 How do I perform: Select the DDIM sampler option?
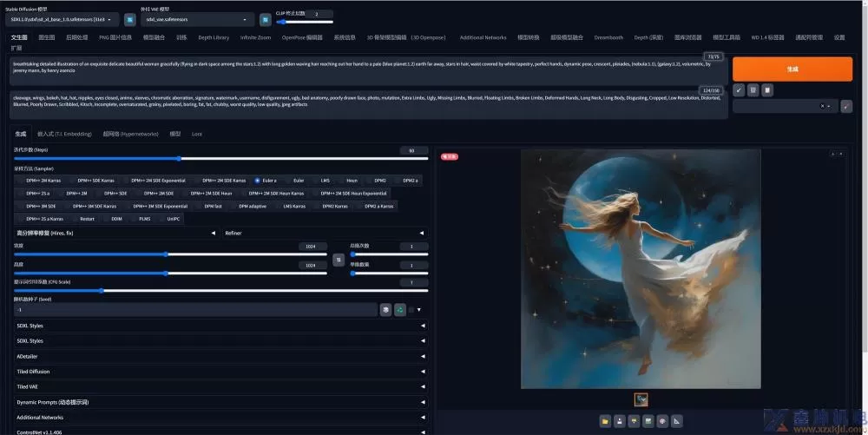point(115,219)
